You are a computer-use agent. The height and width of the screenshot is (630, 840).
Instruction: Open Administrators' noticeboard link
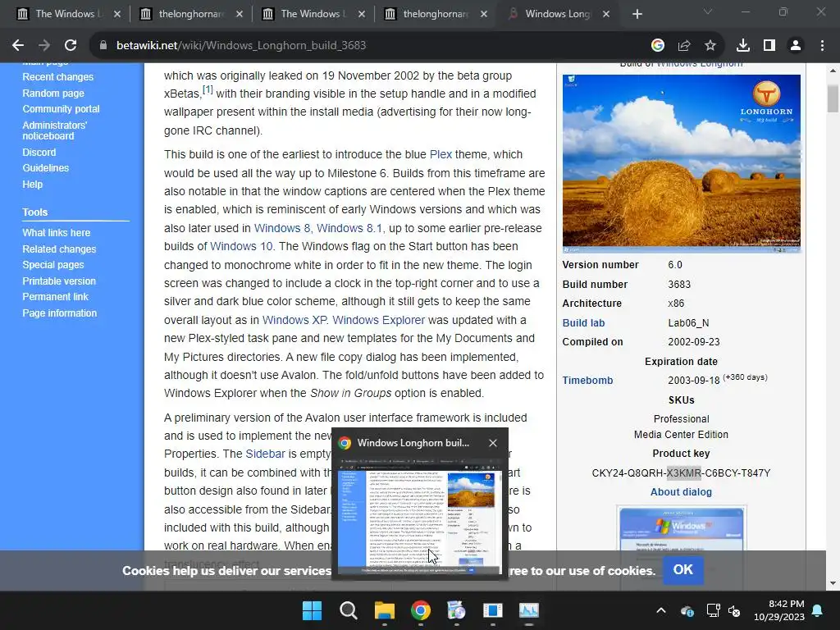(55, 130)
